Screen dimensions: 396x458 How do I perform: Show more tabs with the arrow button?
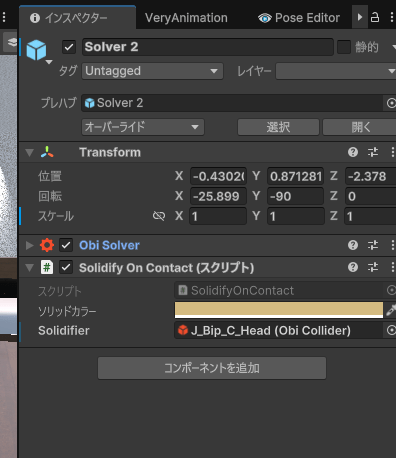tap(359, 17)
